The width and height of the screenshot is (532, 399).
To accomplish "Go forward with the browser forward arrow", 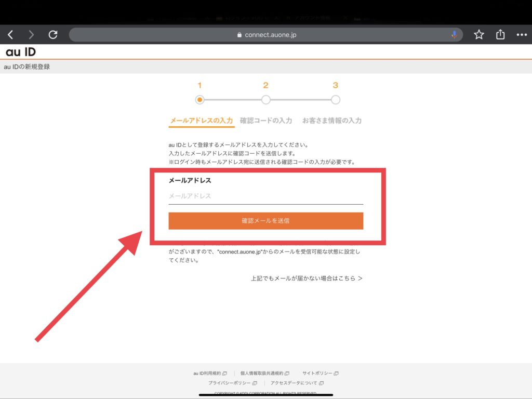I will [x=31, y=35].
